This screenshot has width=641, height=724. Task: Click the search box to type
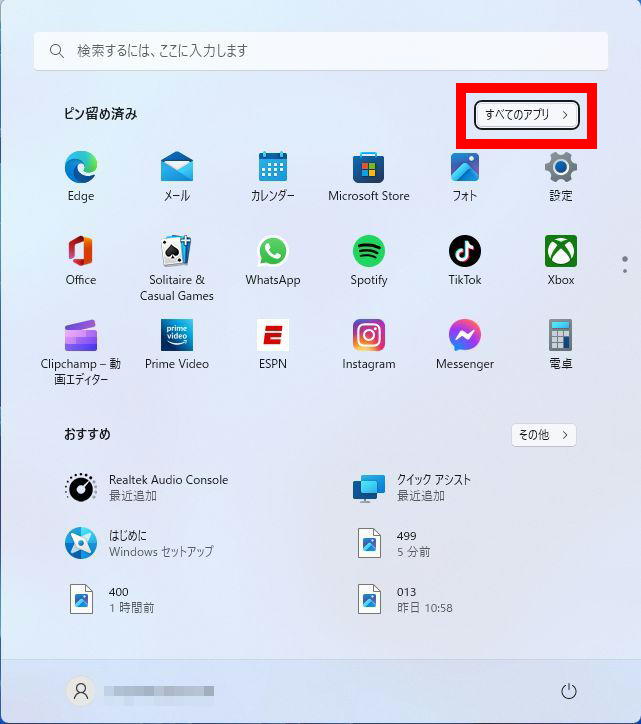point(320,51)
